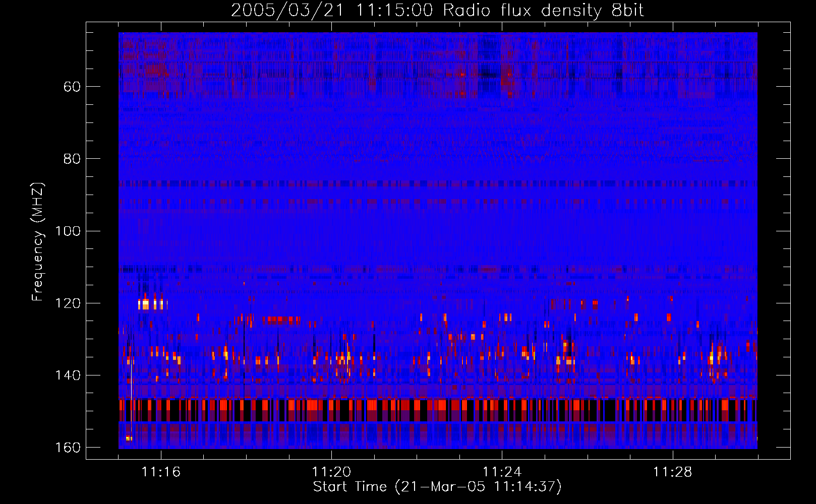
Task: Select the 160 frequency tick label
Action: click(x=68, y=448)
